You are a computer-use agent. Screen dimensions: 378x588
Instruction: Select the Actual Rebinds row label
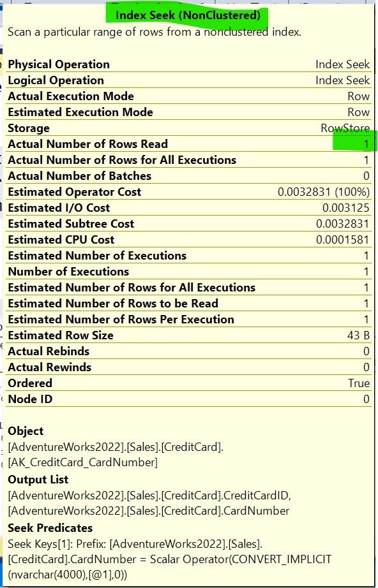49,351
